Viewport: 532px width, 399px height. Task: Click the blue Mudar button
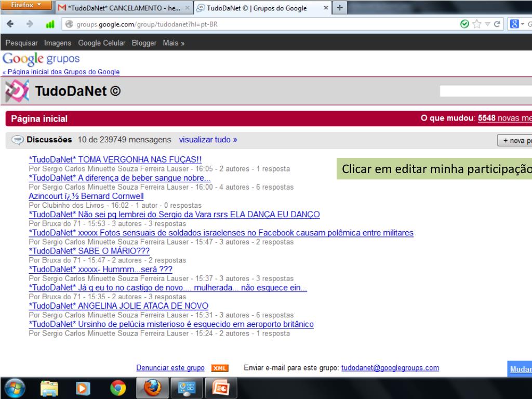click(x=520, y=369)
